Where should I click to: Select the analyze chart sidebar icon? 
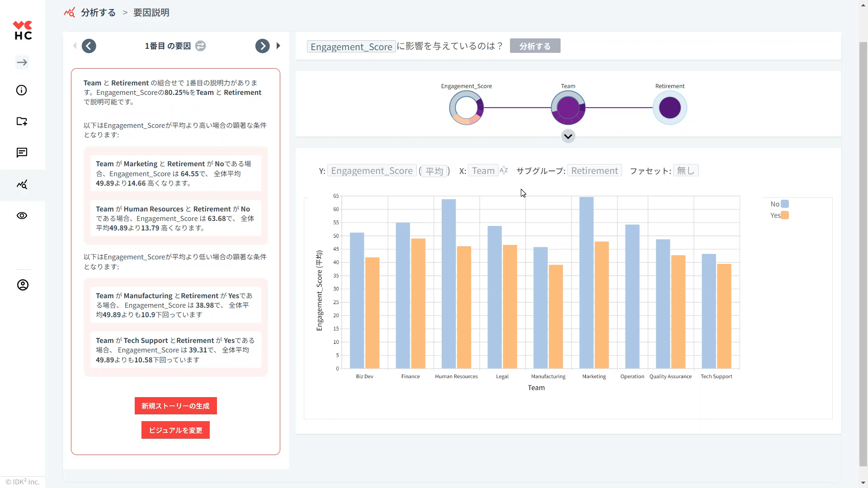tap(22, 184)
